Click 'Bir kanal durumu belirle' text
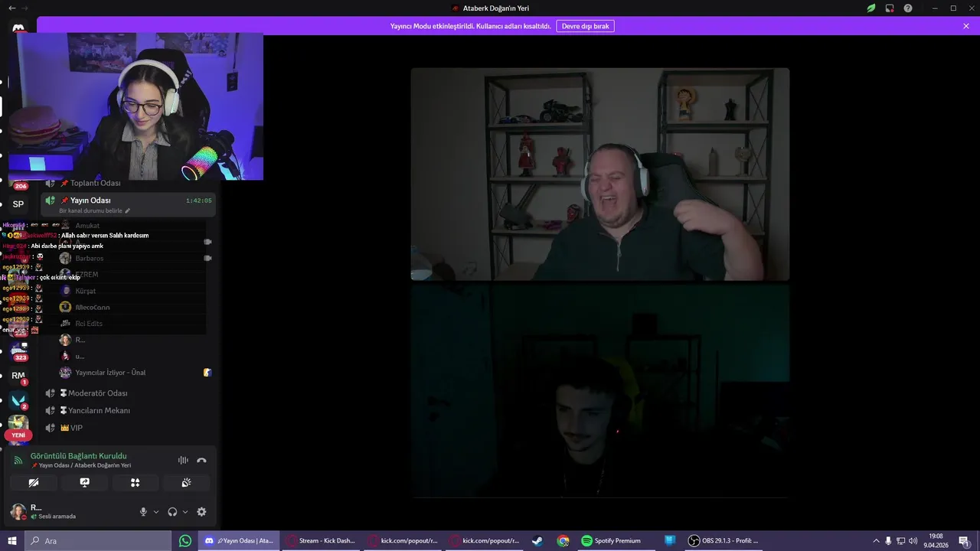 pyautogui.click(x=90, y=210)
